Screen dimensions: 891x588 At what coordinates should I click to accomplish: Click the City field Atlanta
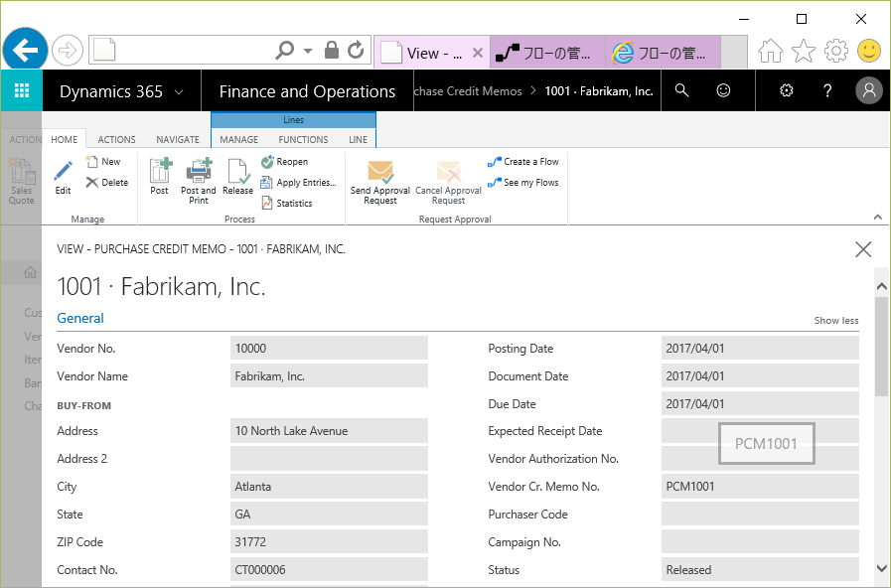[x=329, y=487]
